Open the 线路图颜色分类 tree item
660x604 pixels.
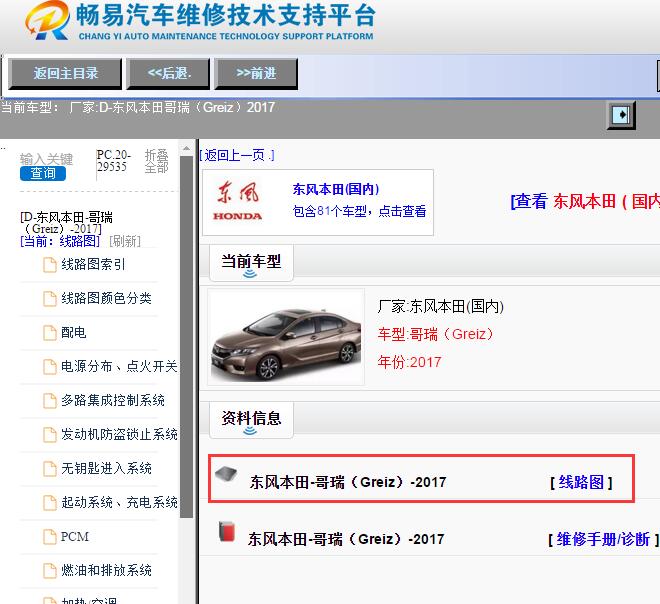[106, 298]
